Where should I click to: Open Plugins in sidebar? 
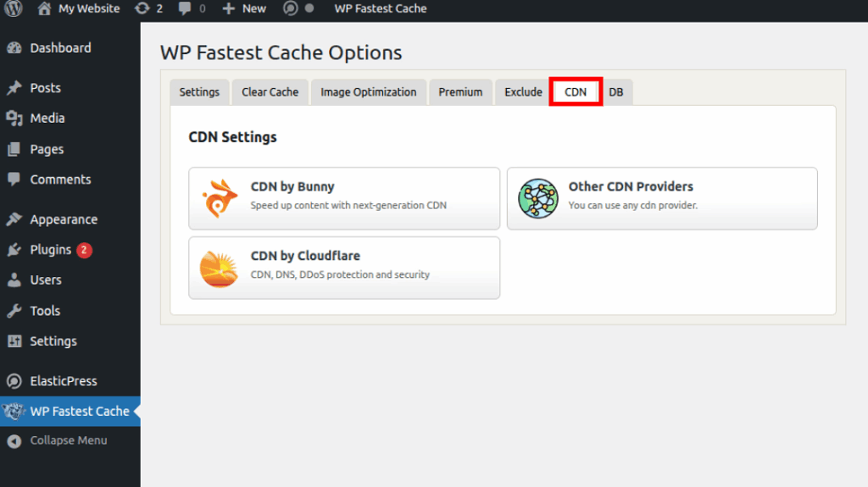(50, 250)
